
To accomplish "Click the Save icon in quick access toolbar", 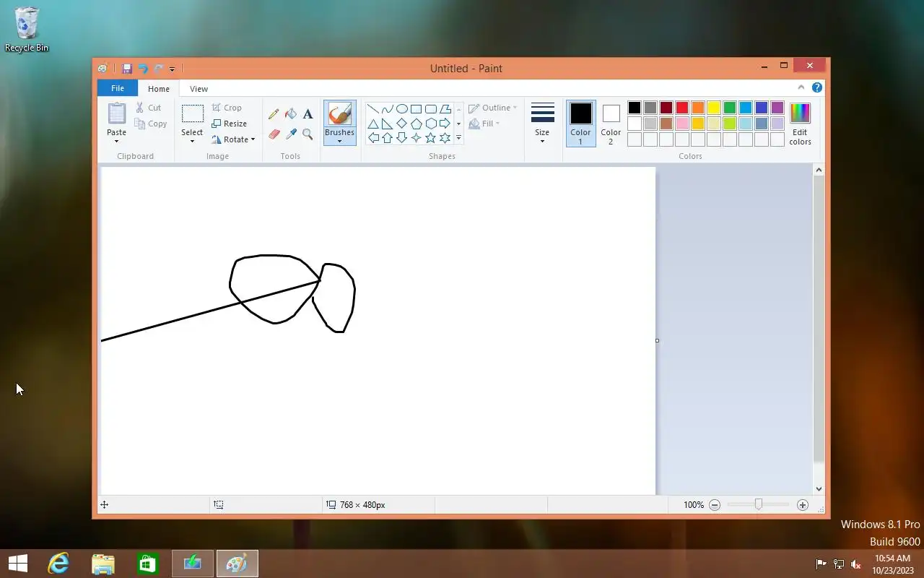I will coord(126,69).
